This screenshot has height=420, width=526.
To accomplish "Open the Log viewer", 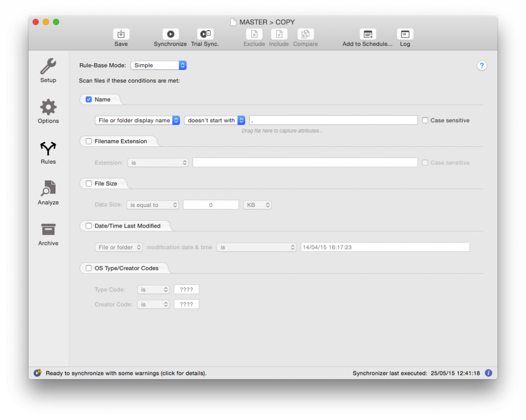I will click(405, 35).
